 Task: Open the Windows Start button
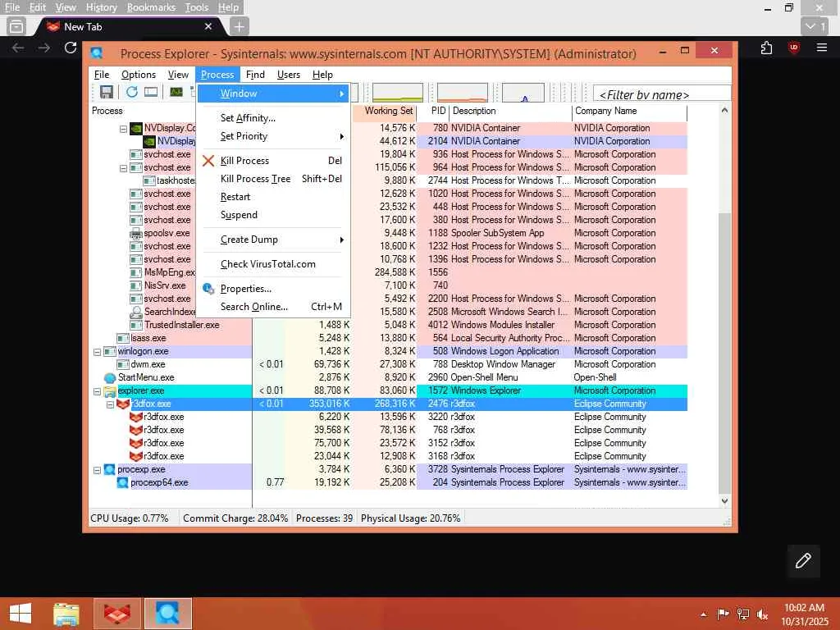pos(21,614)
